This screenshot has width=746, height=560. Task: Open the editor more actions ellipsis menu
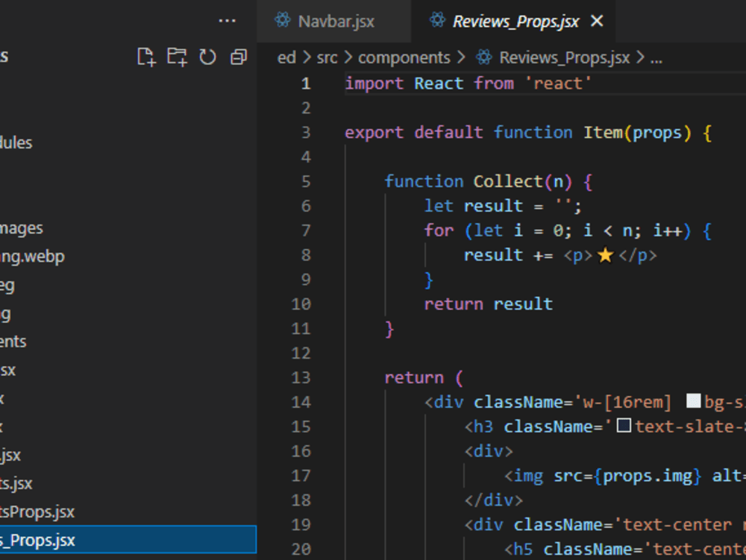[x=227, y=20]
